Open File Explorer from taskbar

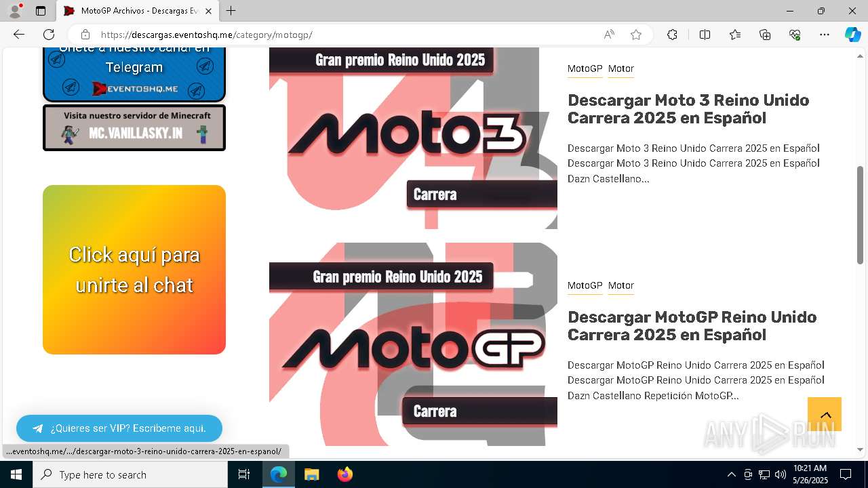pos(311,474)
